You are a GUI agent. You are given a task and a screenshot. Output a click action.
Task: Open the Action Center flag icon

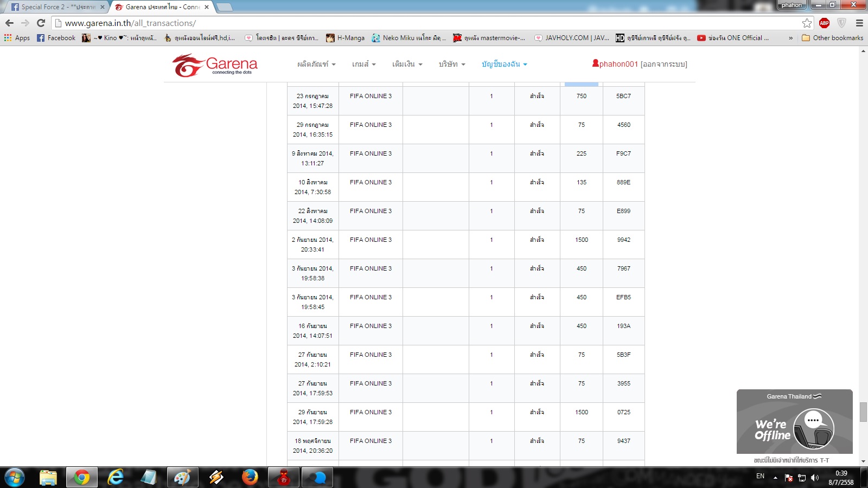788,478
